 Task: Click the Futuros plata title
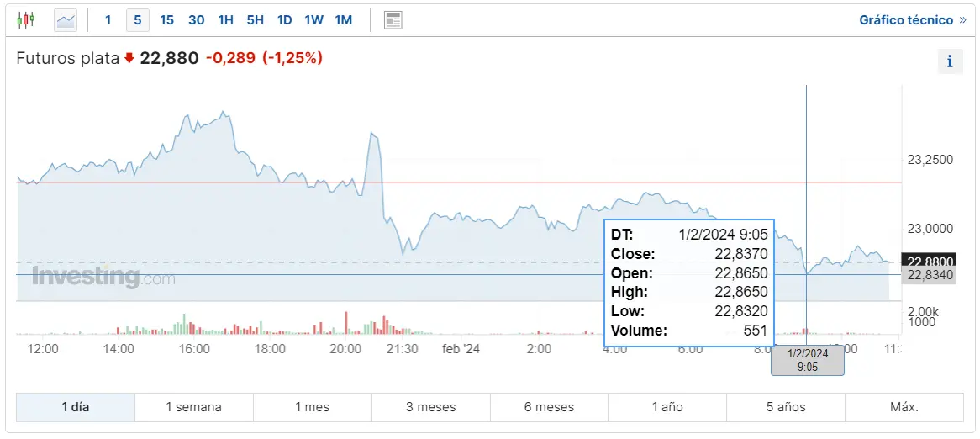(x=68, y=58)
